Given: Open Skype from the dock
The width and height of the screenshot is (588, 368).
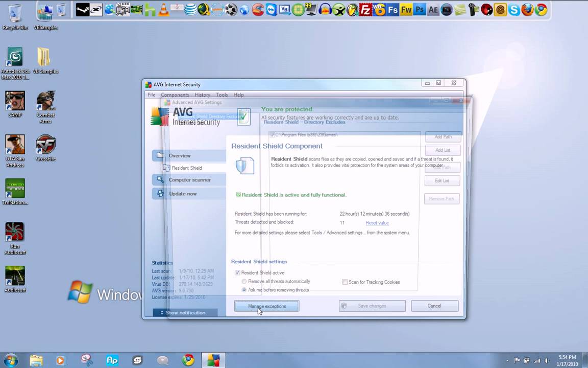Looking at the screenshot, I should [514, 10].
